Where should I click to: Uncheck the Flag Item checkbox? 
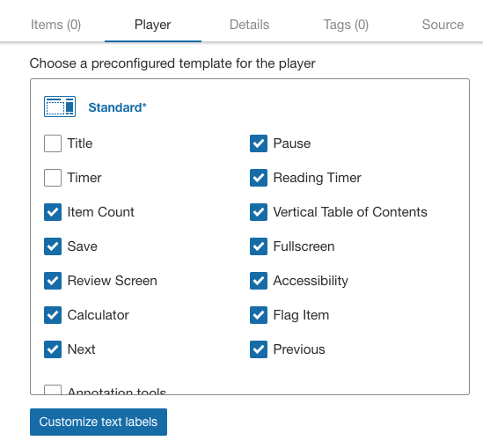tap(259, 315)
